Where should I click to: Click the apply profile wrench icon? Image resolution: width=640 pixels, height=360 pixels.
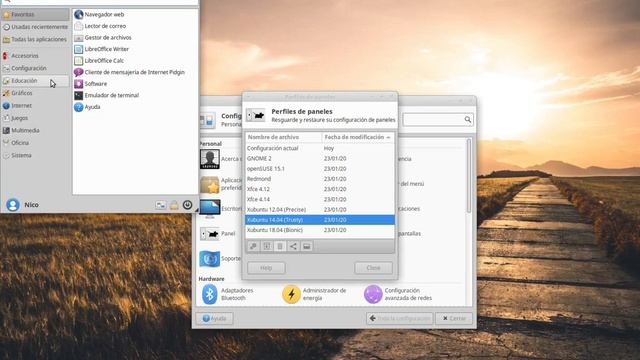pyautogui.click(x=253, y=246)
